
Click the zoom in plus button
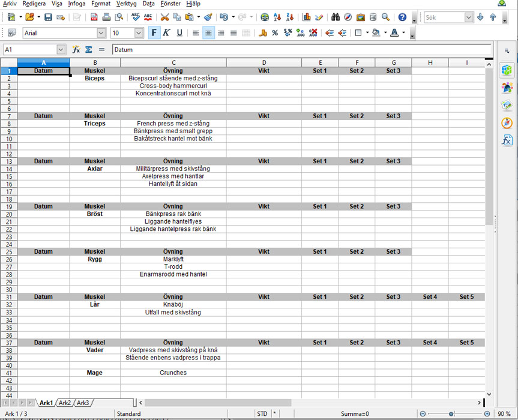[x=487, y=414]
